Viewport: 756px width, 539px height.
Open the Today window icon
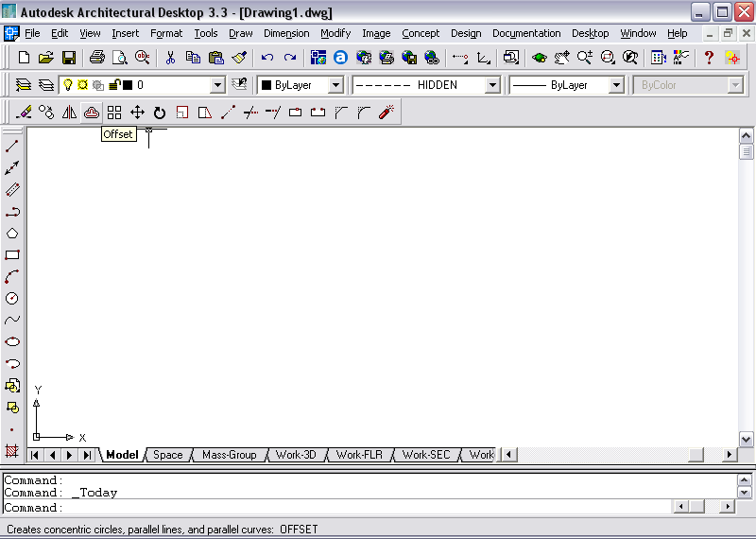(318, 58)
